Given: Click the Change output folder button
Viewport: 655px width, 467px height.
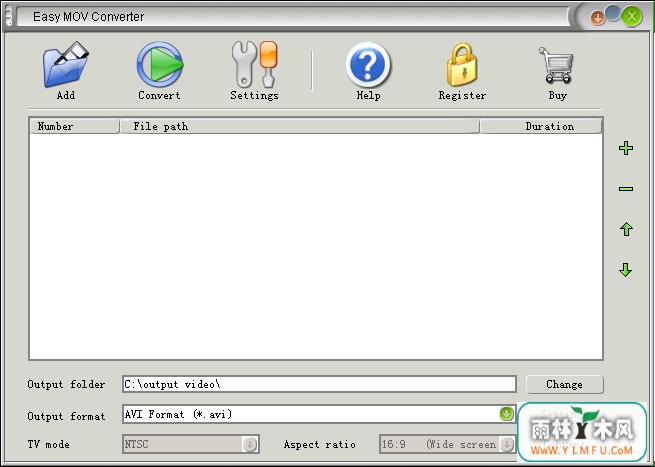Looking at the screenshot, I should [564, 384].
